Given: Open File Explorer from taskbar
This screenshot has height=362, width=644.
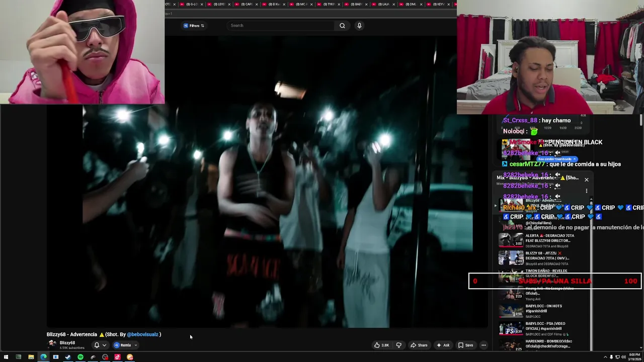Looking at the screenshot, I should (x=31, y=357).
